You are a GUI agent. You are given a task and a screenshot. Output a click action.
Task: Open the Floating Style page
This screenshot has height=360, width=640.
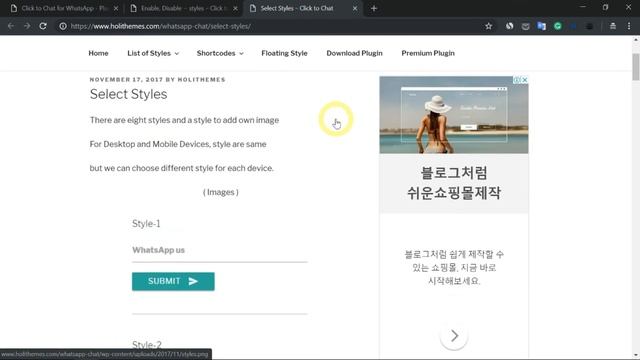[x=284, y=53]
